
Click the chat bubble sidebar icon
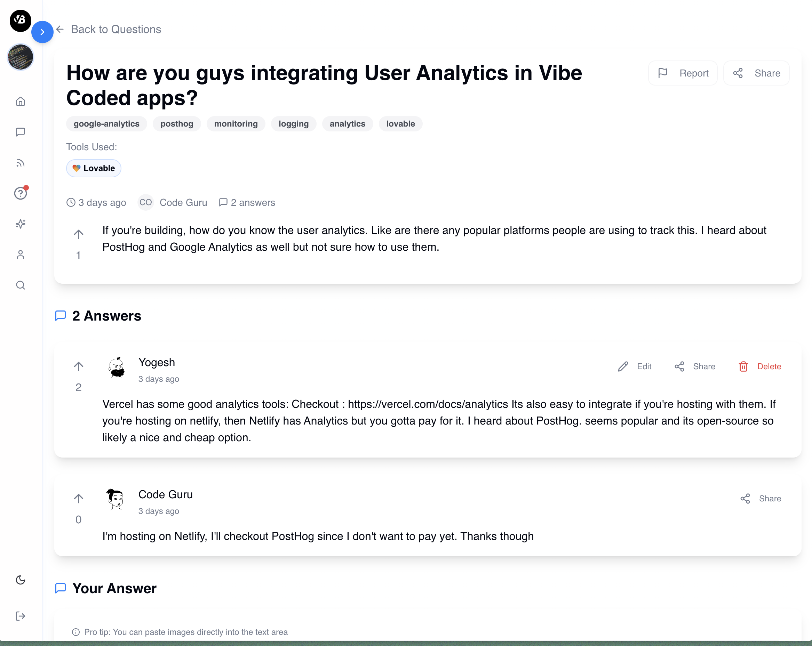[x=21, y=132]
